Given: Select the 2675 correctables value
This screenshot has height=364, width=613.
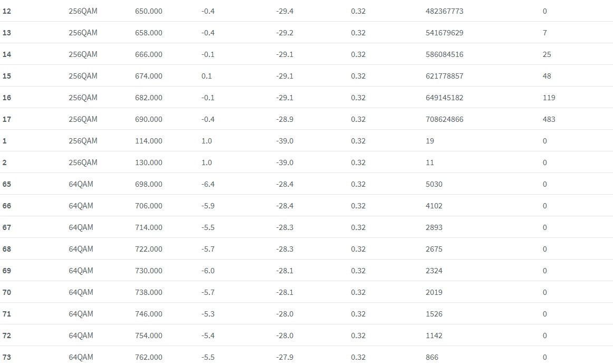Looking at the screenshot, I should click(x=434, y=249).
